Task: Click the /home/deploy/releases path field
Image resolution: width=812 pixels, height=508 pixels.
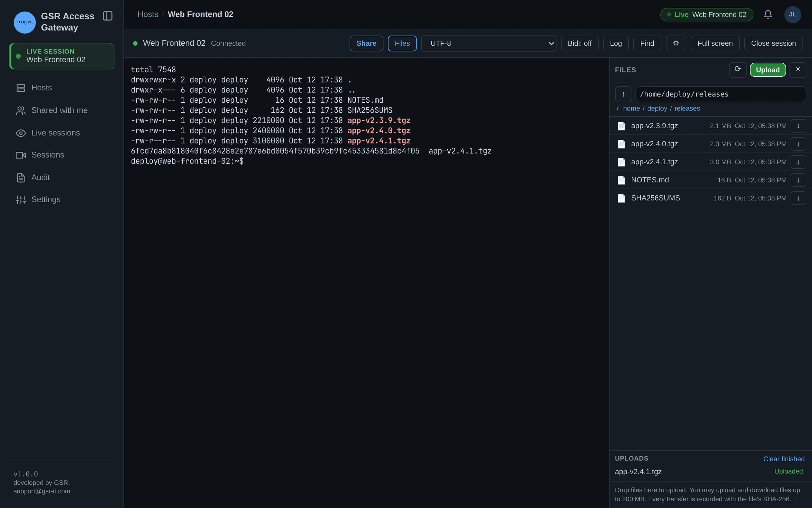Action: (721, 94)
